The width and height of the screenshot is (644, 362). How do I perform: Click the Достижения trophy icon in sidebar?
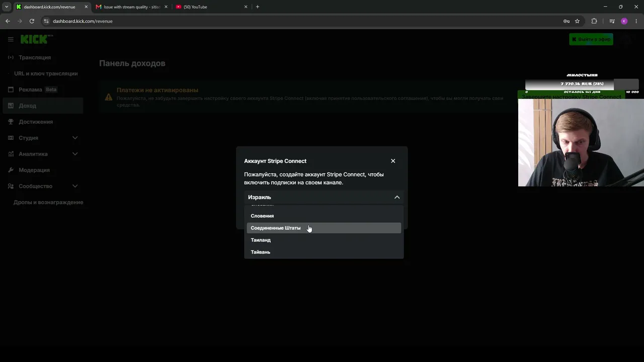pos(11,122)
